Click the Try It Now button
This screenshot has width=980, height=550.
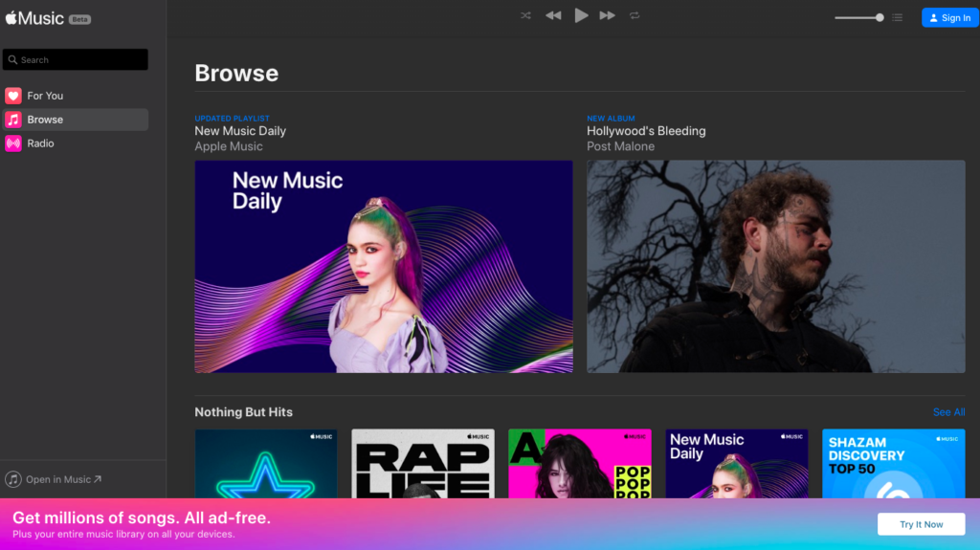(921, 524)
